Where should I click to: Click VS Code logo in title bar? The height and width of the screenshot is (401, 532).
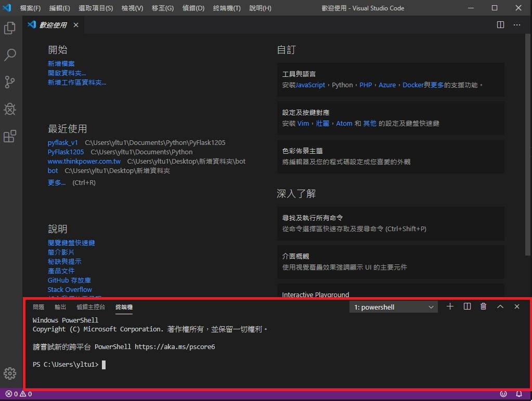pos(7,8)
